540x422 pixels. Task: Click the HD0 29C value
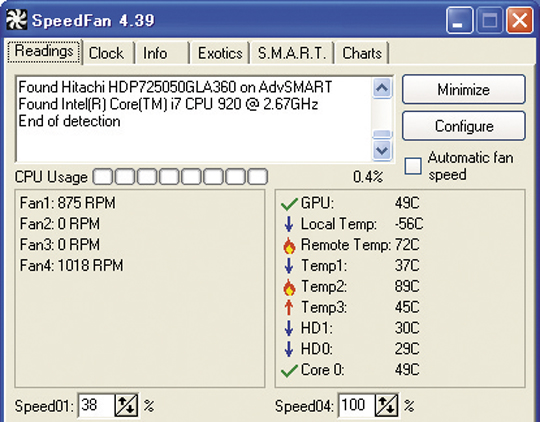pyautogui.click(x=407, y=349)
